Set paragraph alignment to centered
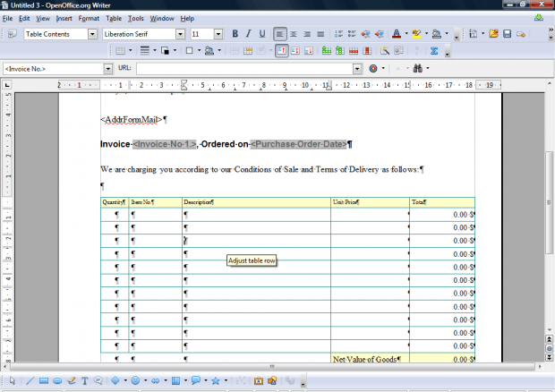The image size is (555, 392). pyautogui.click(x=294, y=34)
